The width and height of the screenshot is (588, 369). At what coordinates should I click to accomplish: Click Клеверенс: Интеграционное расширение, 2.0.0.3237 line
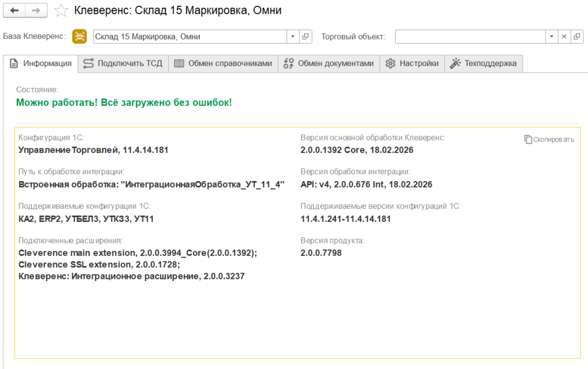coord(131,276)
